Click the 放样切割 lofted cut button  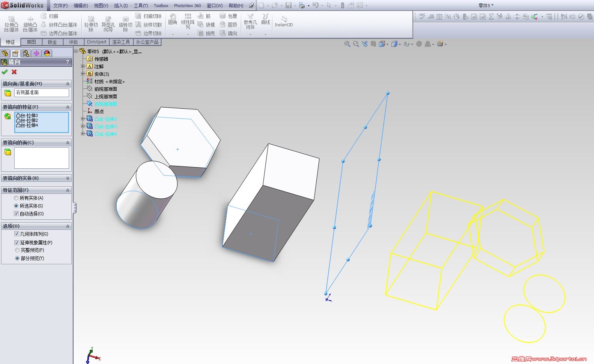pos(149,25)
